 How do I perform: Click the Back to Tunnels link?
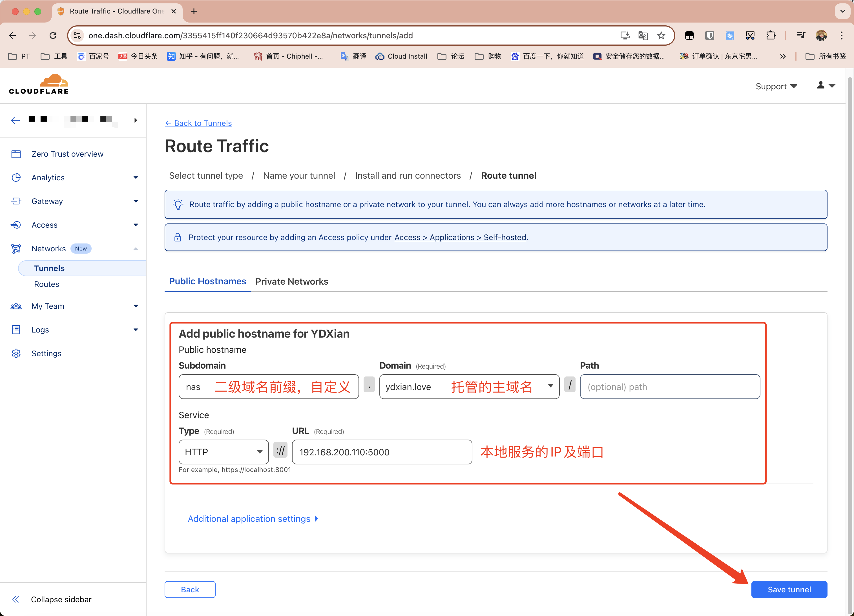coord(198,123)
